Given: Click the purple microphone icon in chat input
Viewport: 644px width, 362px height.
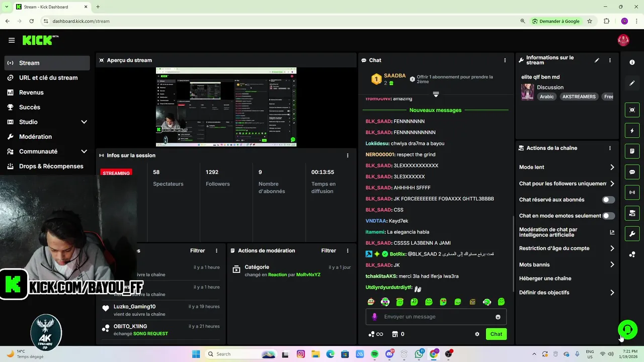Looking at the screenshot, I should (x=374, y=317).
